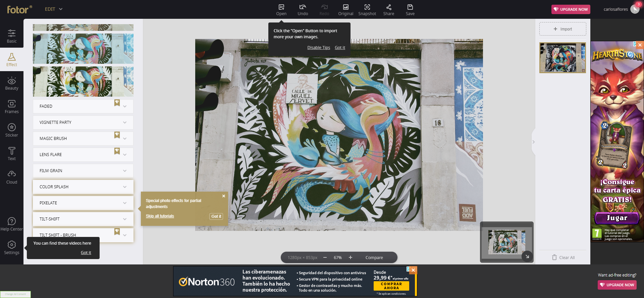Click the COMPRAR AHORA Norton button
644x298 pixels.
pos(391,286)
